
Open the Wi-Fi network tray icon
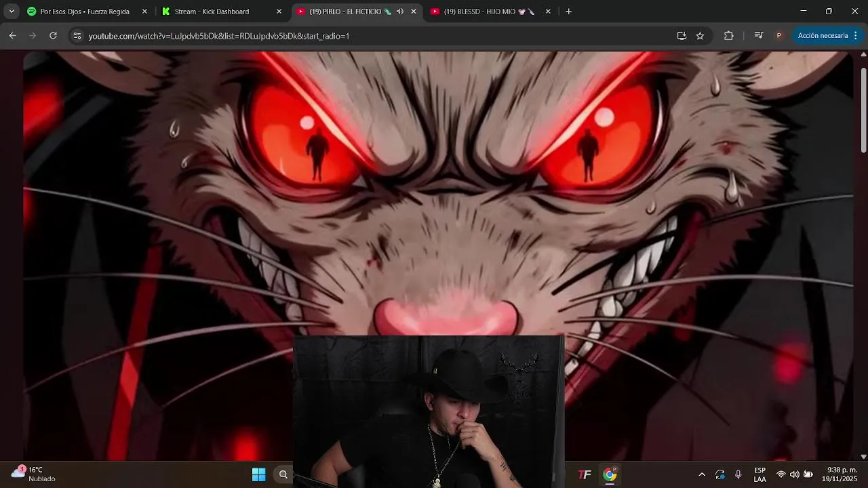tap(781, 474)
